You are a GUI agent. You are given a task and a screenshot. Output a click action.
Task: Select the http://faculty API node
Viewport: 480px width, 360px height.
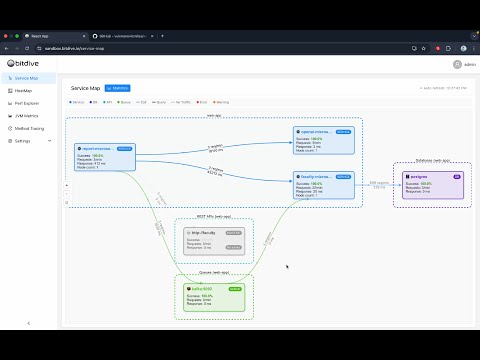point(214,241)
